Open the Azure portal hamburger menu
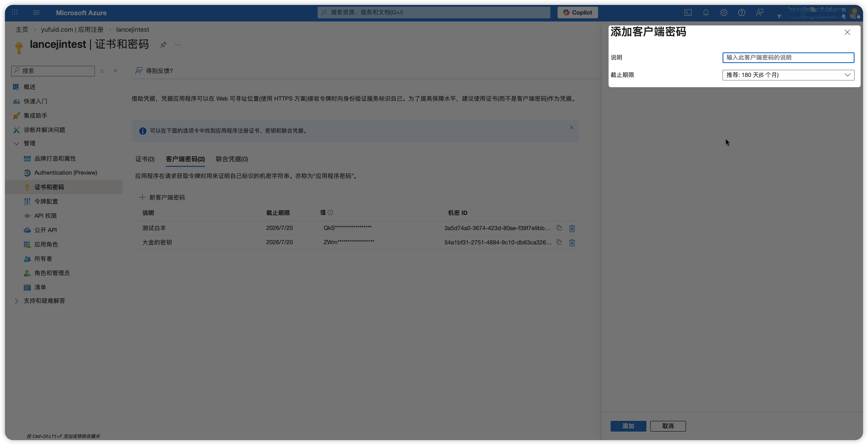This screenshot has width=868, height=445. point(36,13)
